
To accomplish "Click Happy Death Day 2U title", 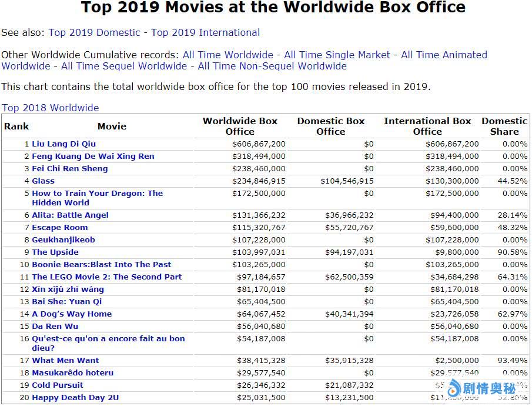I will pos(75,397).
